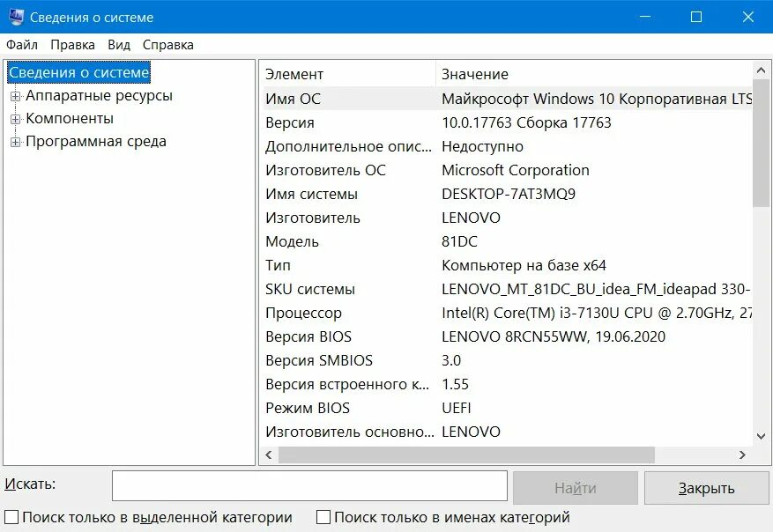773x532 pixels.
Task: Click the UEFI value
Action: click(x=457, y=408)
